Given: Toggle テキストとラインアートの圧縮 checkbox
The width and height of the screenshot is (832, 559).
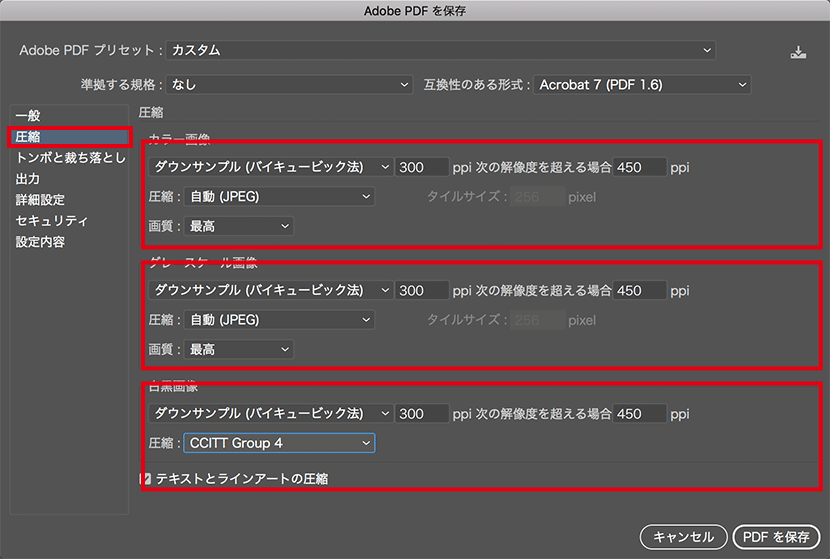Looking at the screenshot, I should click(x=146, y=479).
